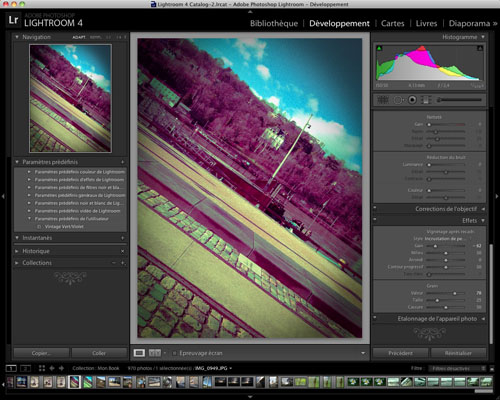Viewport: 500px width, 400px height.
Task: Collapse the Histogramme panel
Action: point(483,37)
